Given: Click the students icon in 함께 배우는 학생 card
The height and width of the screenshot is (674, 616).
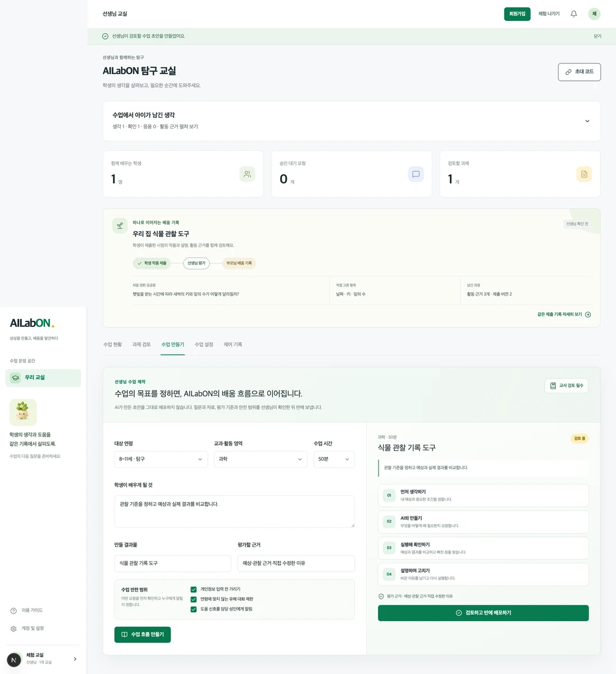Looking at the screenshot, I should (247, 174).
